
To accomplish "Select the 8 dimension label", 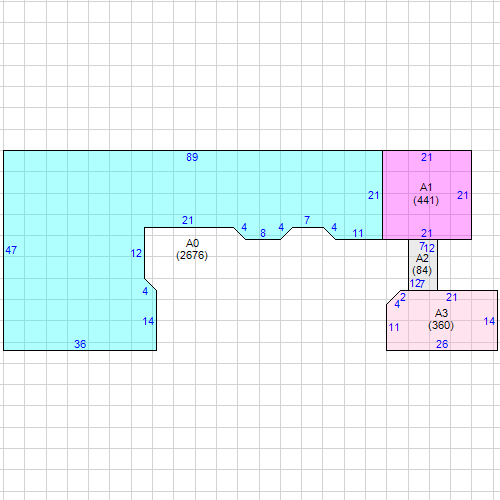I will (263, 233).
